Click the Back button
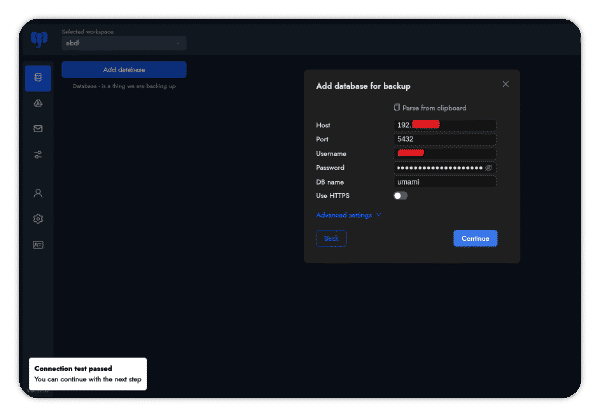Image resolution: width=600 pixels, height=417 pixels. tap(331, 238)
